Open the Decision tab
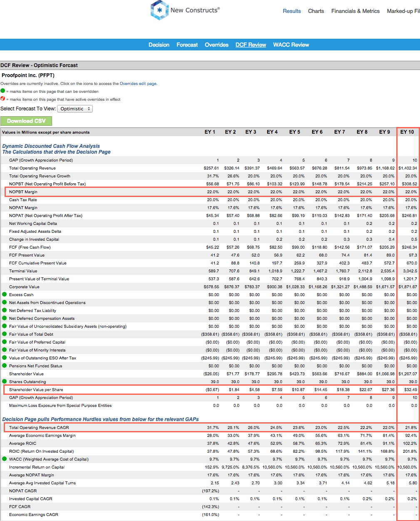 (159, 45)
